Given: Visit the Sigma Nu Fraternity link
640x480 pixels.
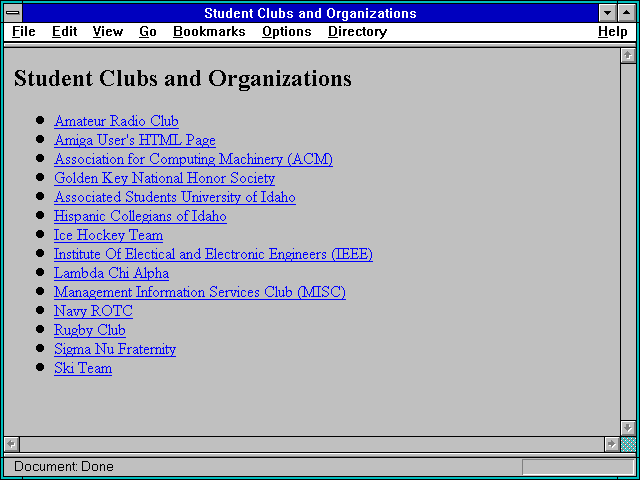Looking at the screenshot, I should tap(115, 349).
